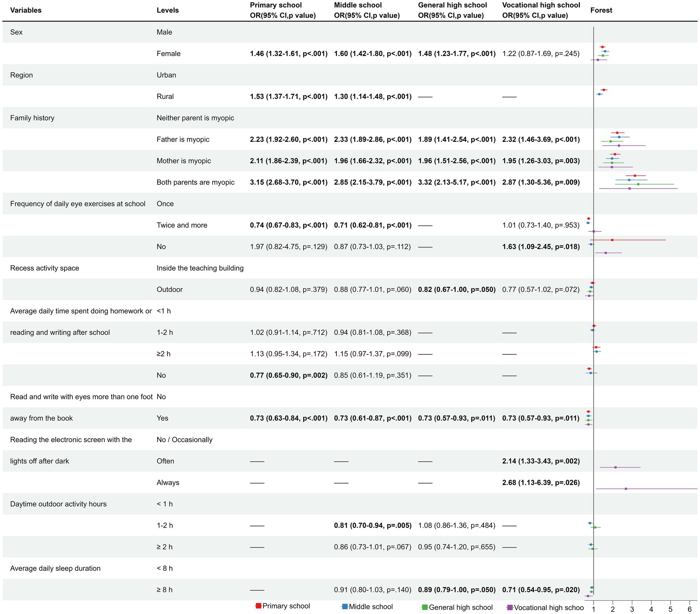Click value '2.68 (1.13-6.39, p=.026)'
Image resolution: width=700 pixels, height=614 pixels.
point(541,483)
